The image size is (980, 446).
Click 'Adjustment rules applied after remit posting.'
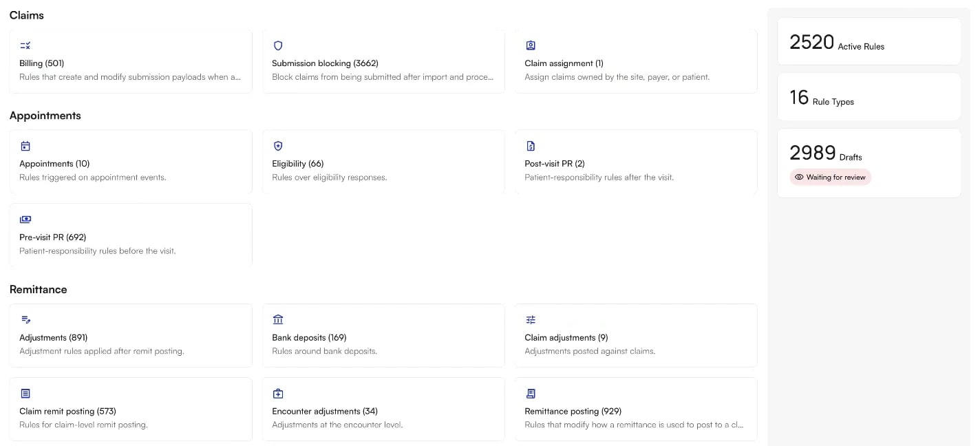102,352
